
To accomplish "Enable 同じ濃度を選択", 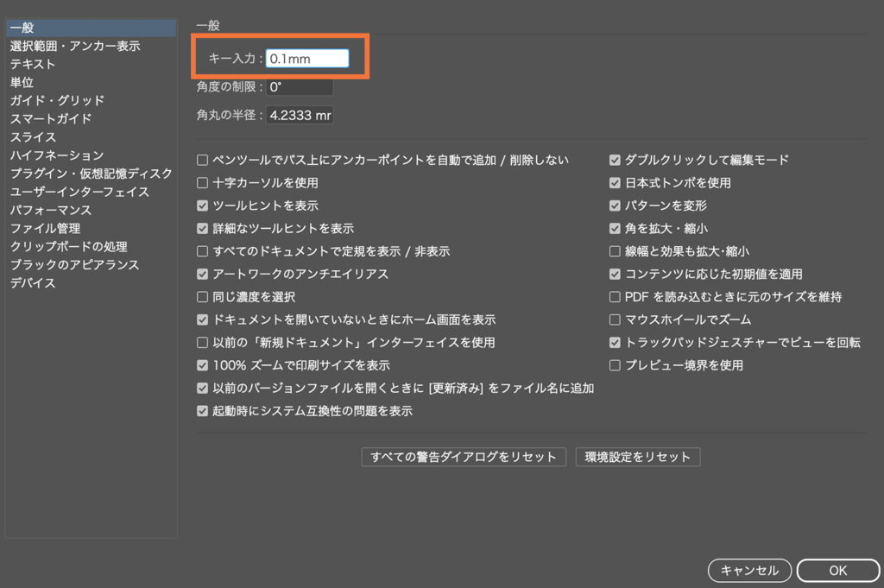I will coord(202,297).
